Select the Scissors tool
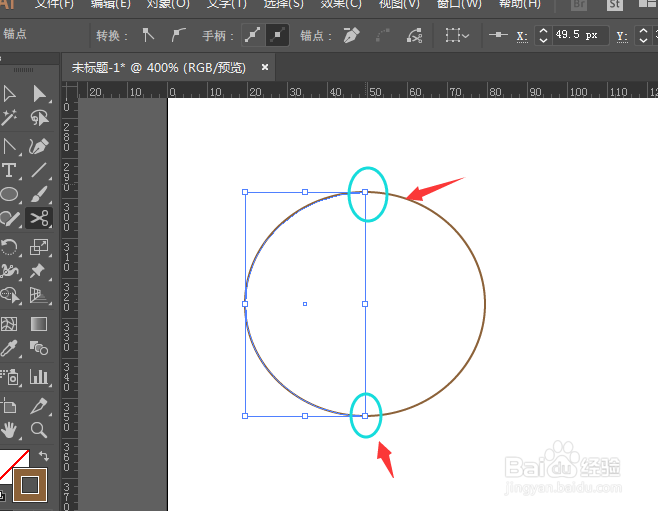 (x=39, y=218)
